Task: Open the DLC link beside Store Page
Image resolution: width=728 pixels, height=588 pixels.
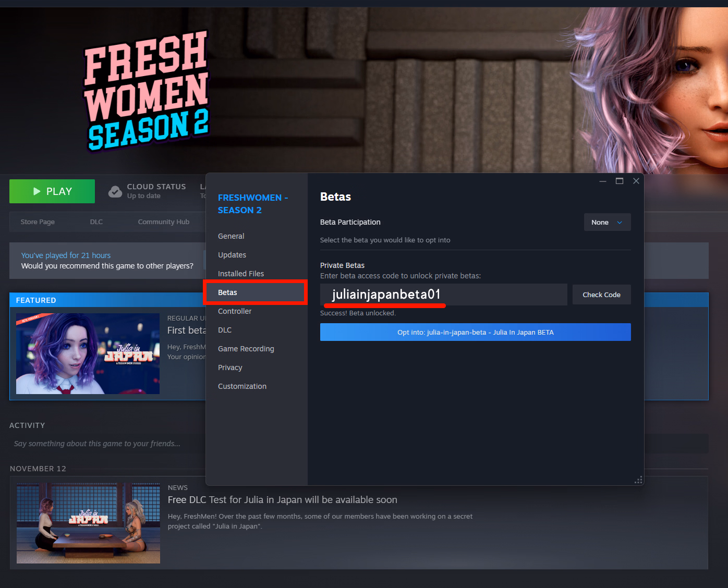Action: point(96,222)
